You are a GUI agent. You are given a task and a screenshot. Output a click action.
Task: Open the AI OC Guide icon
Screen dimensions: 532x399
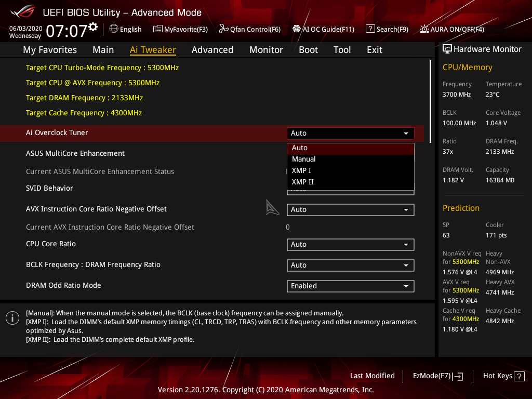pos(296,29)
